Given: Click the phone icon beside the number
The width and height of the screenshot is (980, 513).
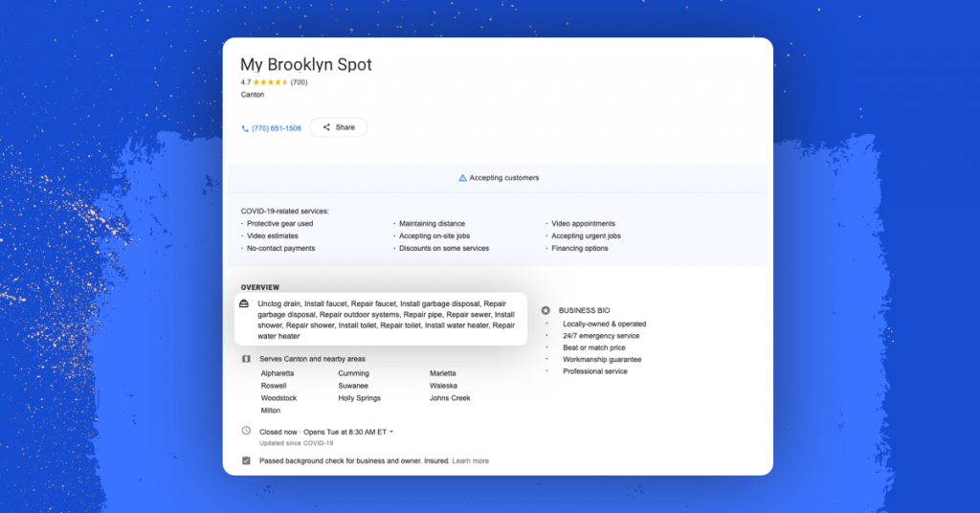Looking at the screenshot, I should [x=245, y=128].
